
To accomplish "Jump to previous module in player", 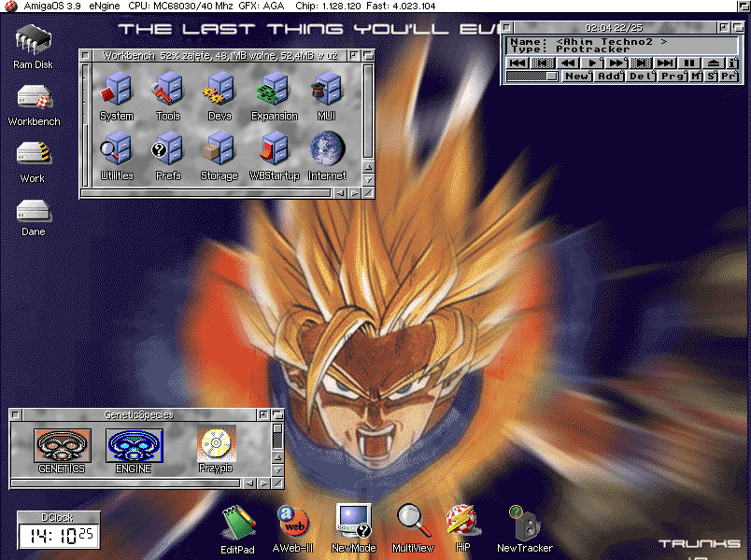I will coord(517,63).
